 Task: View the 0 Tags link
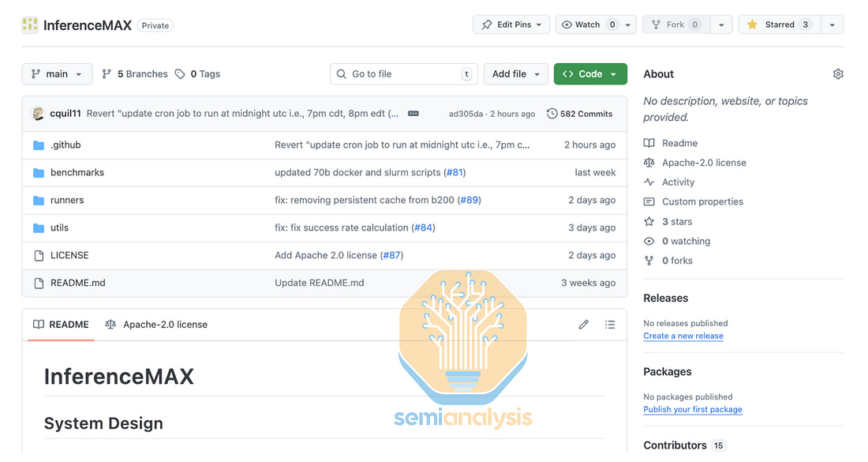[x=197, y=73]
